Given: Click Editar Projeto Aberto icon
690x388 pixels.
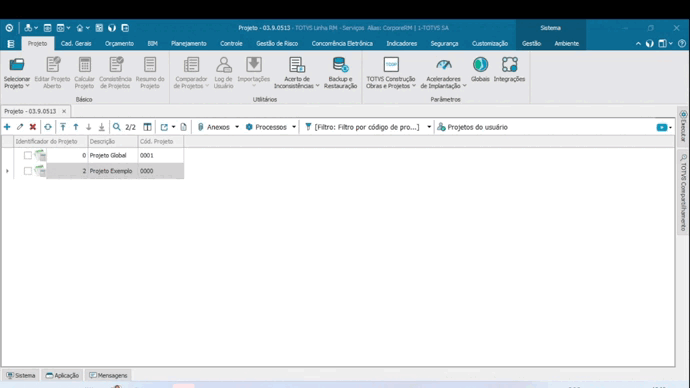Looking at the screenshot, I should 53,65.
